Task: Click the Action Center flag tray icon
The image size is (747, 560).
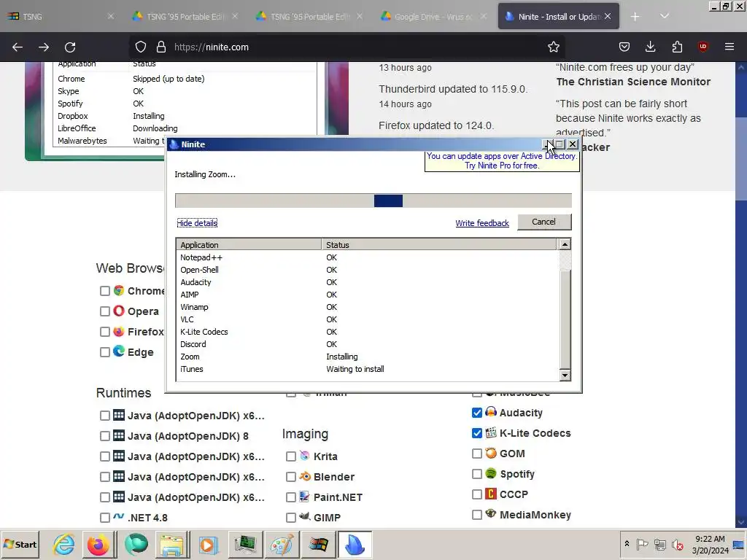Action: point(642,544)
